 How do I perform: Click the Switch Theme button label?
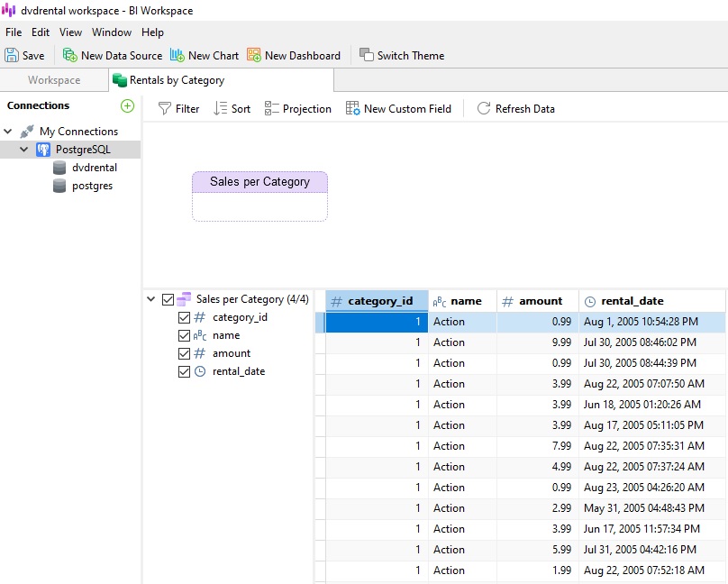(411, 56)
